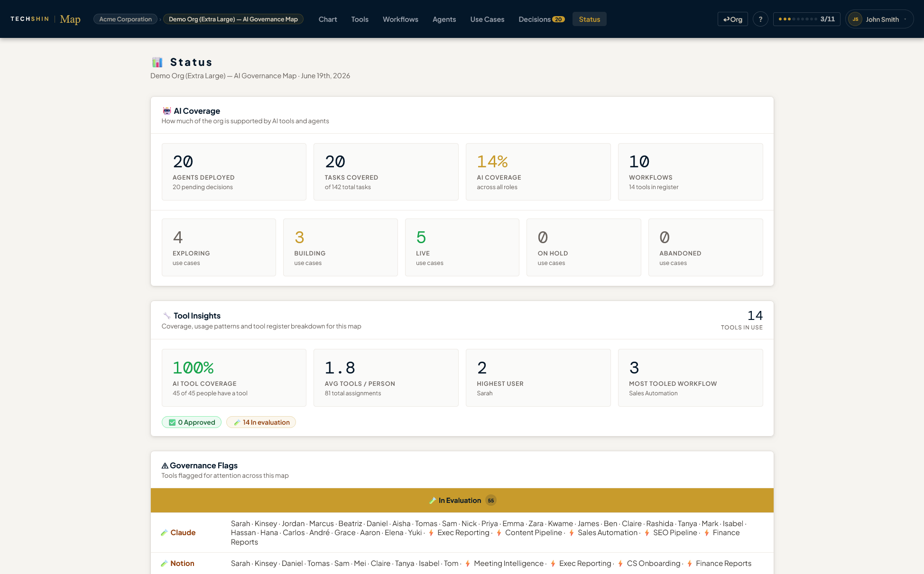Viewport: 924px width, 574px height.
Task: Click the pencil icon beside Notion
Action: point(164,564)
